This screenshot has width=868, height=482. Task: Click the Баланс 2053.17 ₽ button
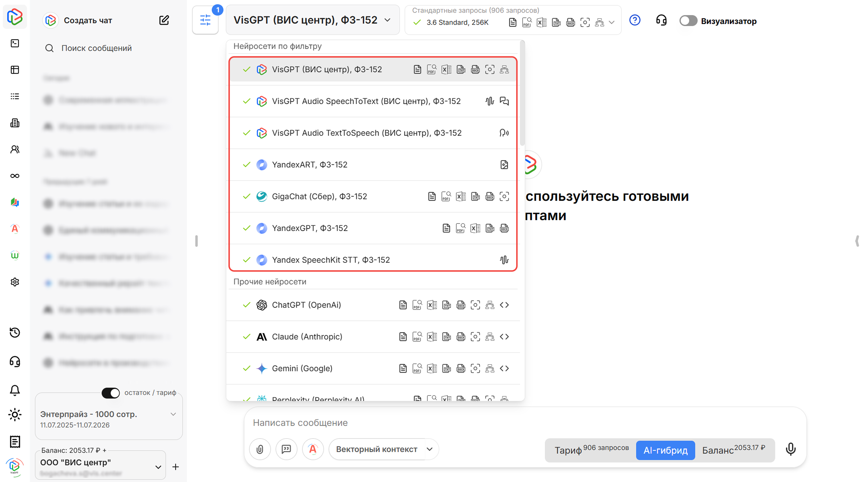point(734,450)
